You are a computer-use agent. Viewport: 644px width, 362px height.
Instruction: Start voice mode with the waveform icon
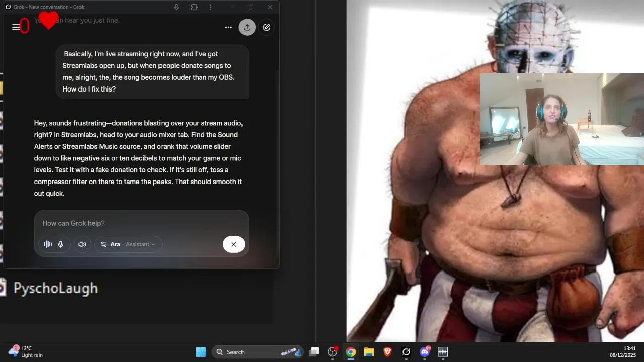pos(48,244)
